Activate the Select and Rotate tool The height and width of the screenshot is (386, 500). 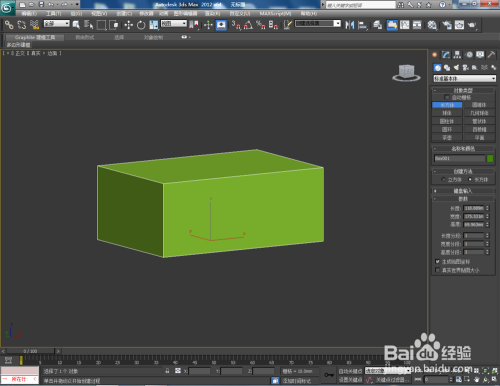(141, 25)
